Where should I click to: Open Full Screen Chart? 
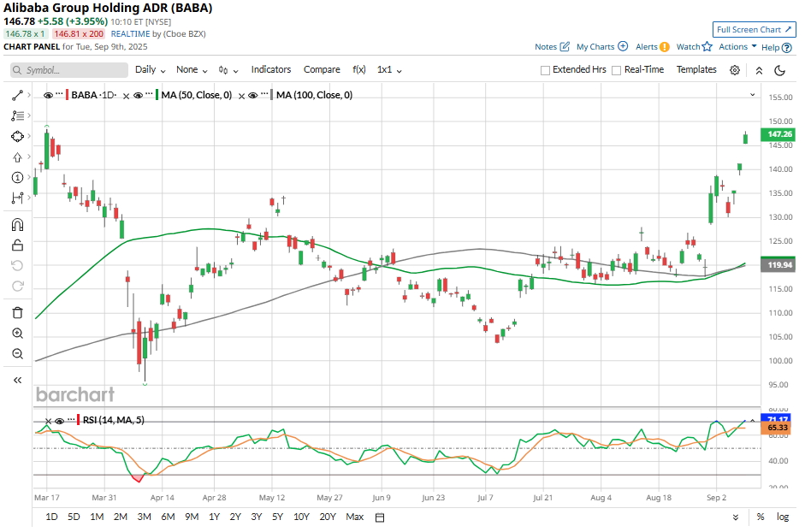pos(755,30)
